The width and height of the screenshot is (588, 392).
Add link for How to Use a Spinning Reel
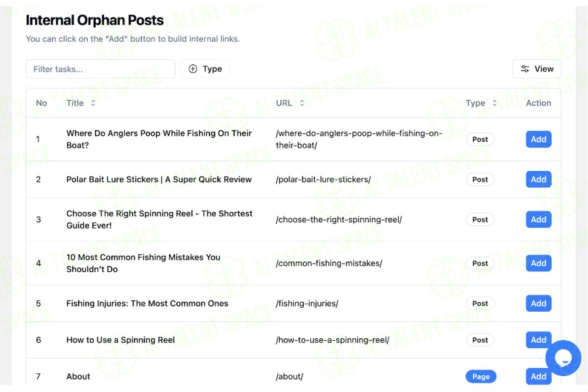[x=538, y=339]
